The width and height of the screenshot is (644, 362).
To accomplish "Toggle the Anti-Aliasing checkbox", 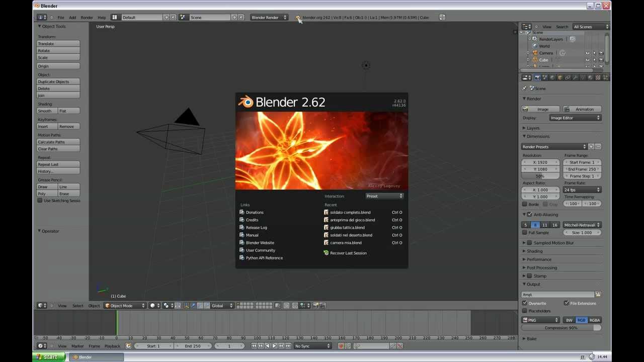I will coord(529,214).
